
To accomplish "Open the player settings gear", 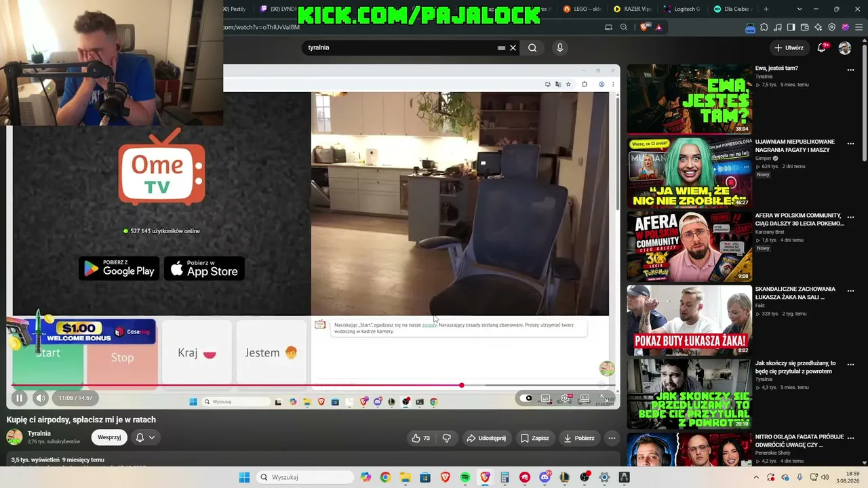I will pyautogui.click(x=565, y=399).
